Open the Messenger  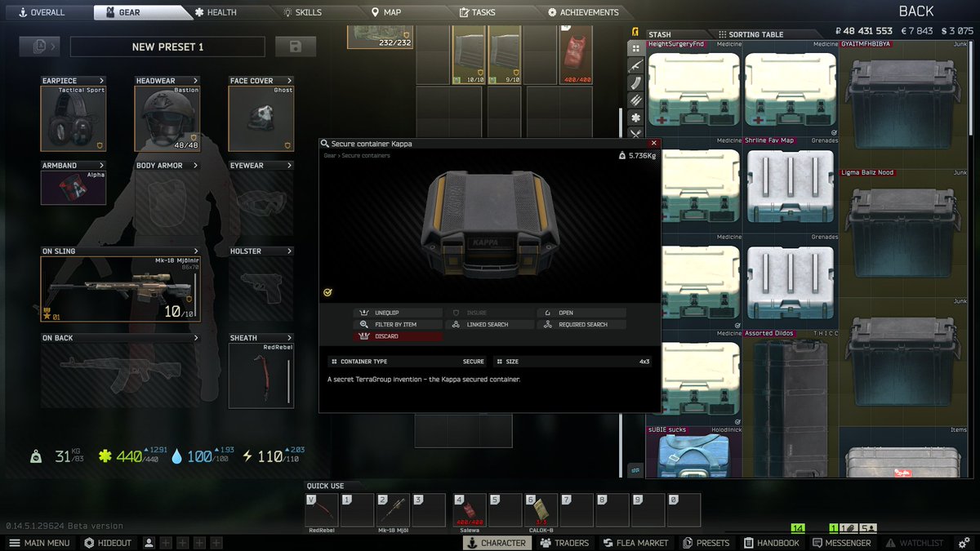(842, 543)
